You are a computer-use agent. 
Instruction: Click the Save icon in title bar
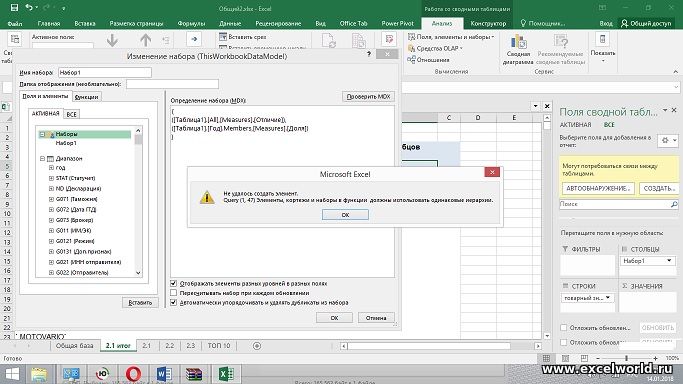pyautogui.click(x=14, y=8)
